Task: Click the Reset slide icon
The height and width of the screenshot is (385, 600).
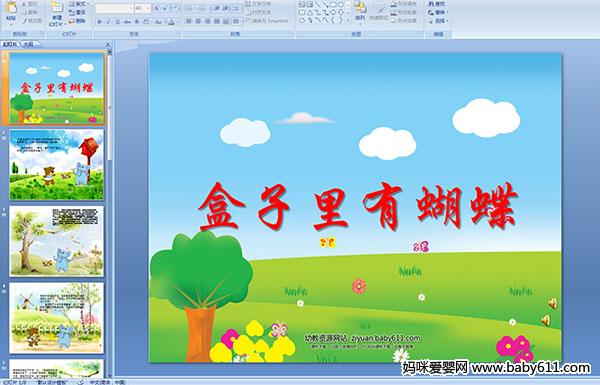Action: tap(78, 13)
